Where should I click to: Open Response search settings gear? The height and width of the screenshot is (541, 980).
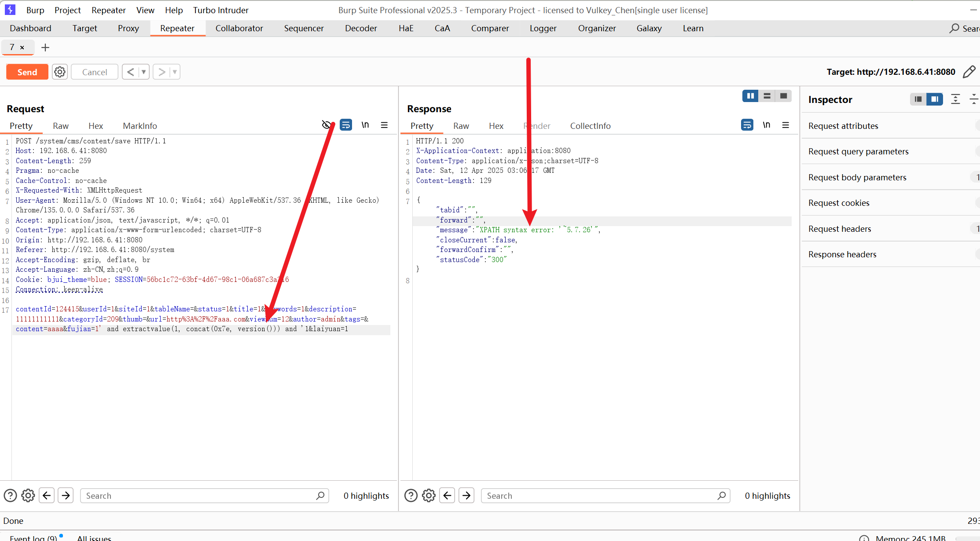pyautogui.click(x=429, y=496)
